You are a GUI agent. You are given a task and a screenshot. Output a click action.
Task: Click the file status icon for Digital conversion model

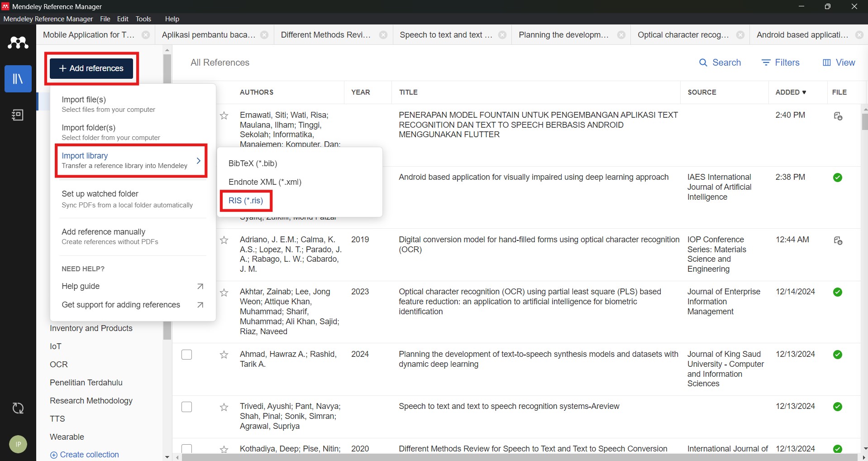[x=838, y=241]
